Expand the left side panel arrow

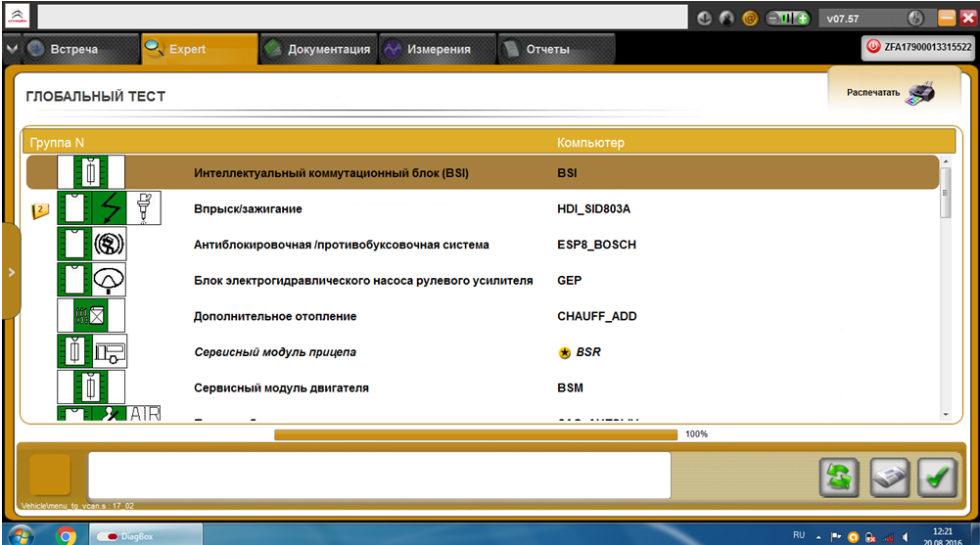(11, 271)
